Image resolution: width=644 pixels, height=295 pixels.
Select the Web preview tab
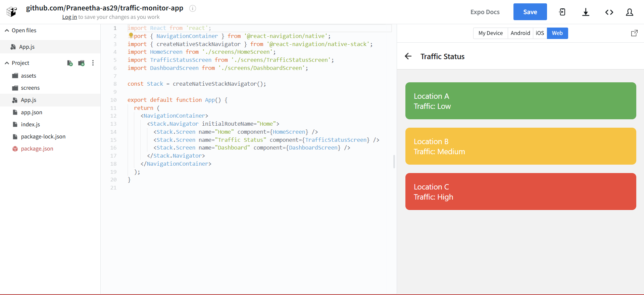(557, 33)
